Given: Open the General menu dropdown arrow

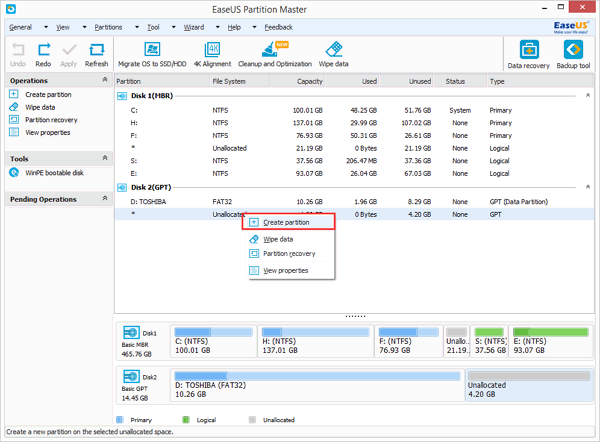Looking at the screenshot, I should (46, 27).
